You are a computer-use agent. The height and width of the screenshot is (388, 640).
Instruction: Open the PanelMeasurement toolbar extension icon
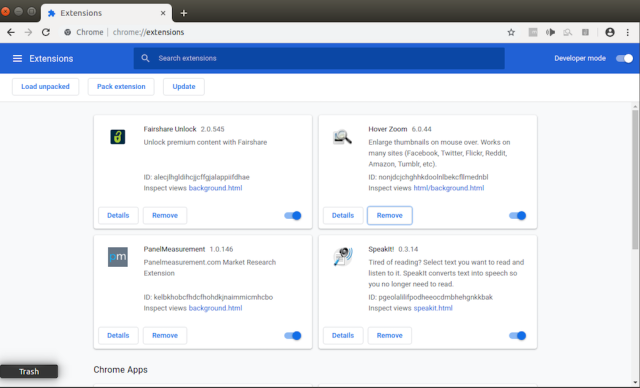(533, 32)
